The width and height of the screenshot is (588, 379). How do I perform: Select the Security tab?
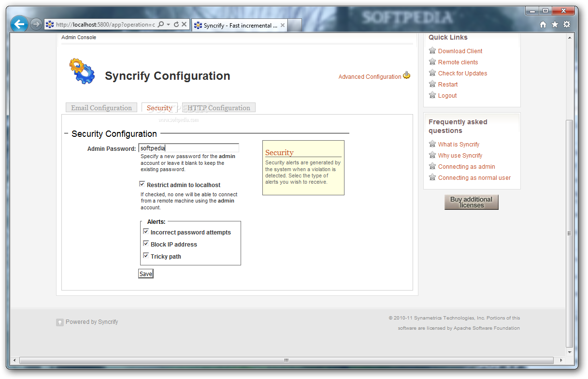click(159, 108)
